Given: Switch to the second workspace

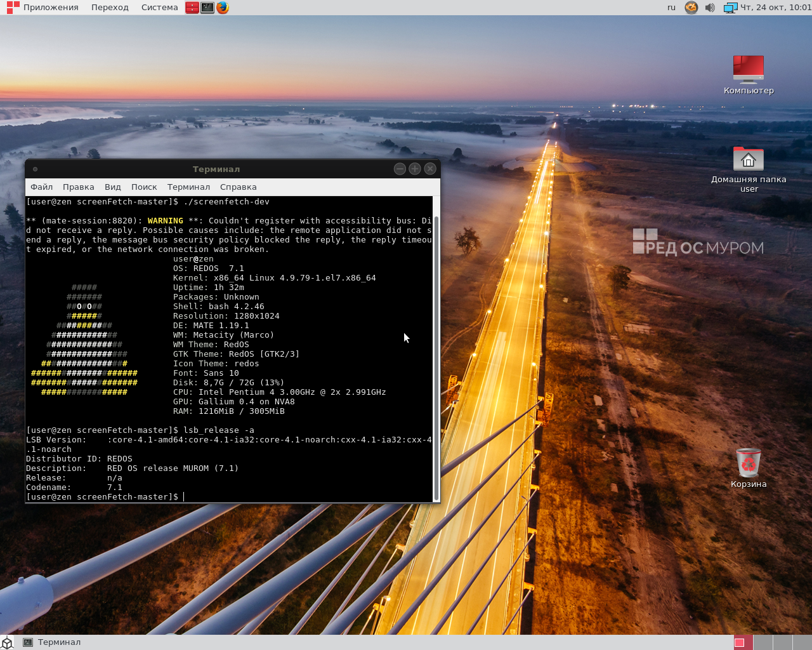Looking at the screenshot, I should pos(763,642).
